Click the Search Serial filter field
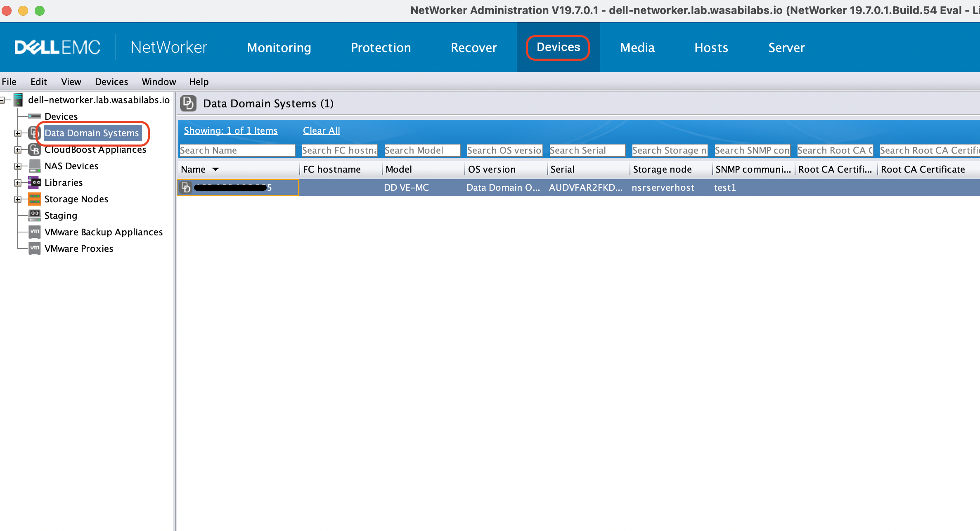Viewport: 980px width, 531px height. tap(587, 150)
